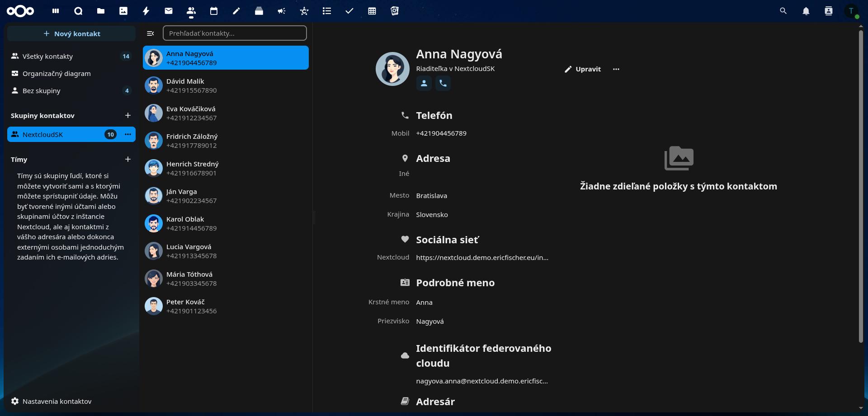868x416 pixels.
Task: Open the three-dots menu for NextcloudSK group
Action: click(x=128, y=134)
